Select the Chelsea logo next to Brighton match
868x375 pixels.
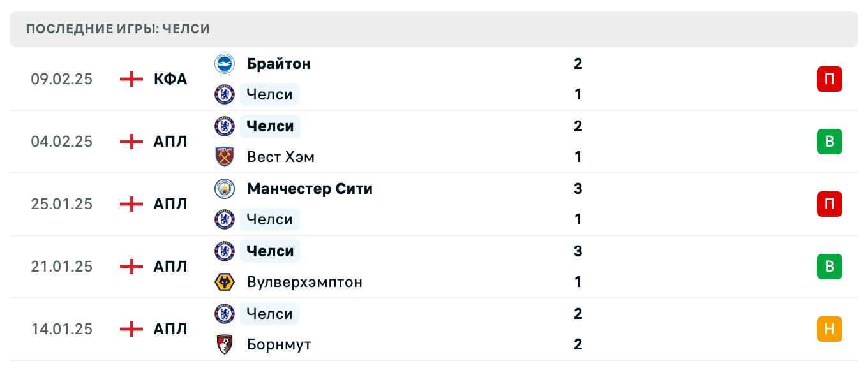pos(225,94)
